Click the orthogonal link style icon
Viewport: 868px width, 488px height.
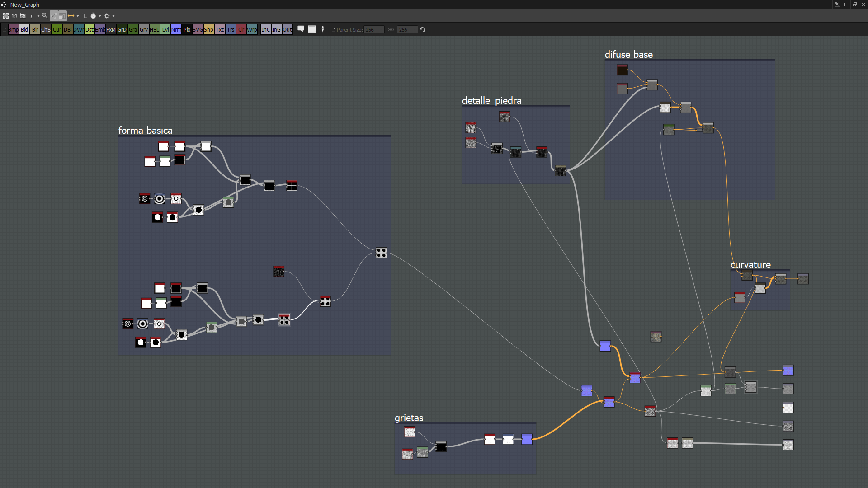pos(85,16)
